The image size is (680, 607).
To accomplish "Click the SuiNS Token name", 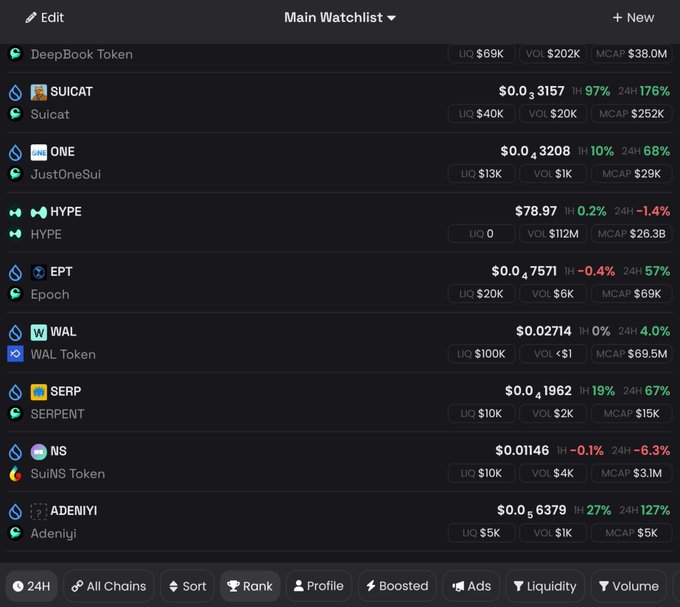I will coord(68,473).
